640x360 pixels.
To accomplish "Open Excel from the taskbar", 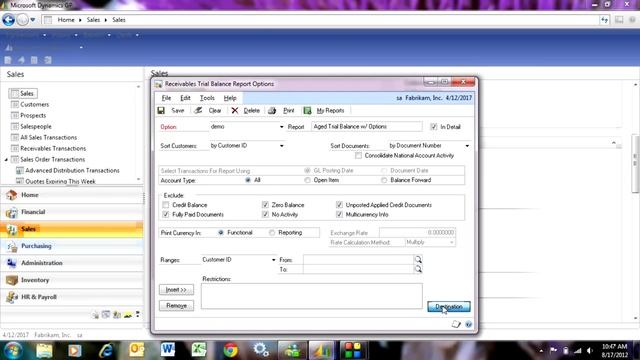I will tap(199, 350).
